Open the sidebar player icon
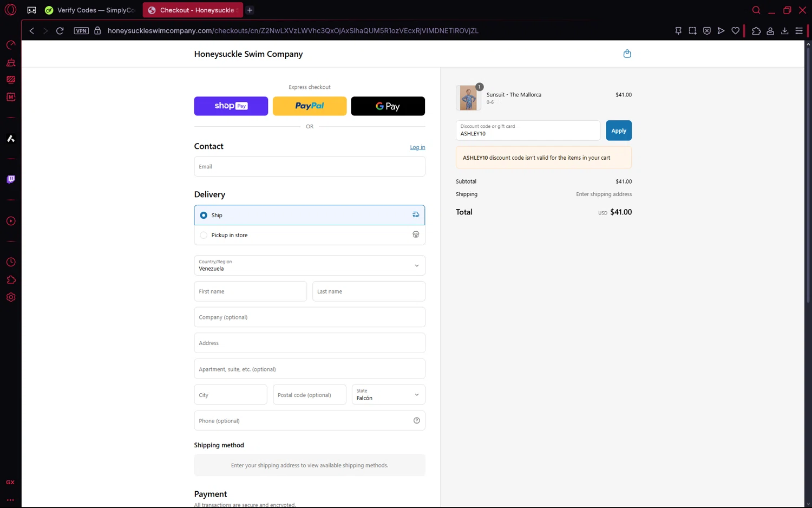The height and width of the screenshot is (508, 812). coord(11,221)
